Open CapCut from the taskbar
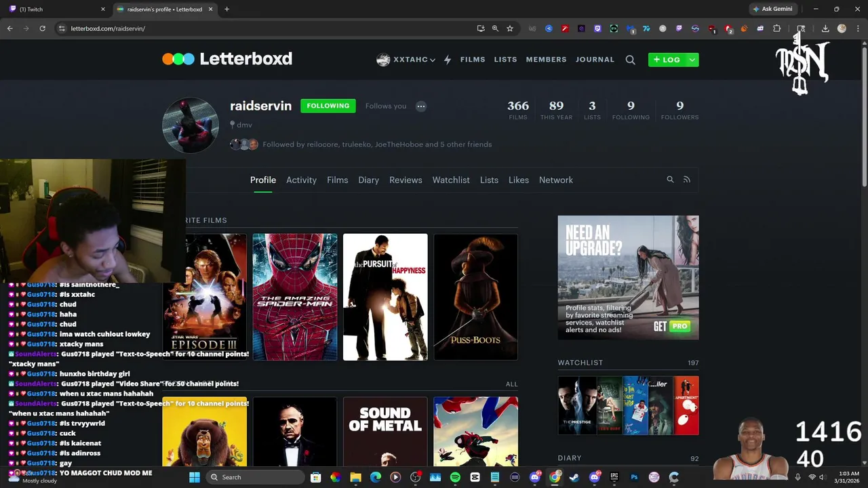Viewport: 868px width, 488px height. pyautogui.click(x=475, y=477)
